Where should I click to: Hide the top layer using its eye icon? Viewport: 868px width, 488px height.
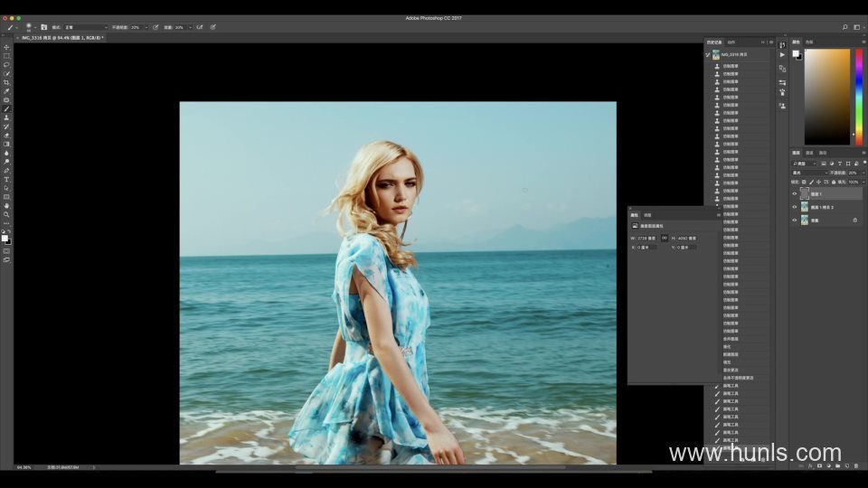(x=795, y=194)
